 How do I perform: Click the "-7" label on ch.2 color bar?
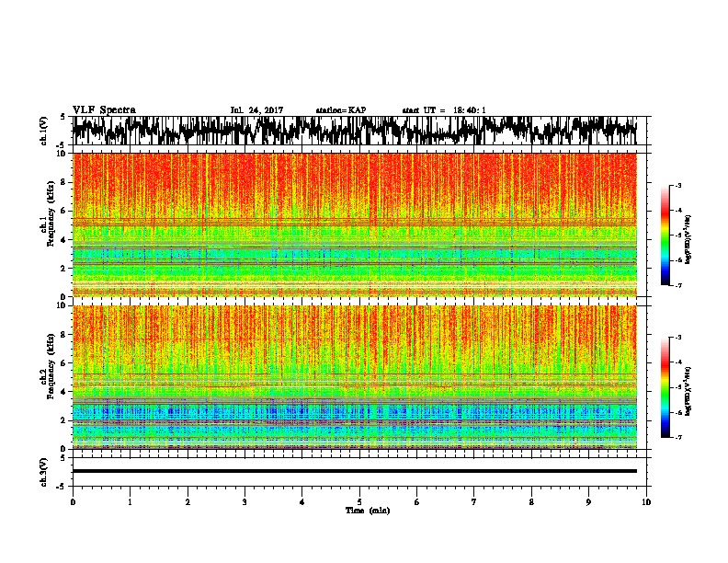click(677, 437)
